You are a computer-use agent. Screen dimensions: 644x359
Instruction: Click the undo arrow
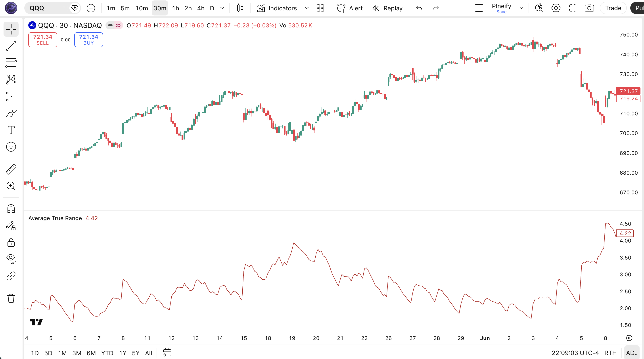click(x=419, y=8)
